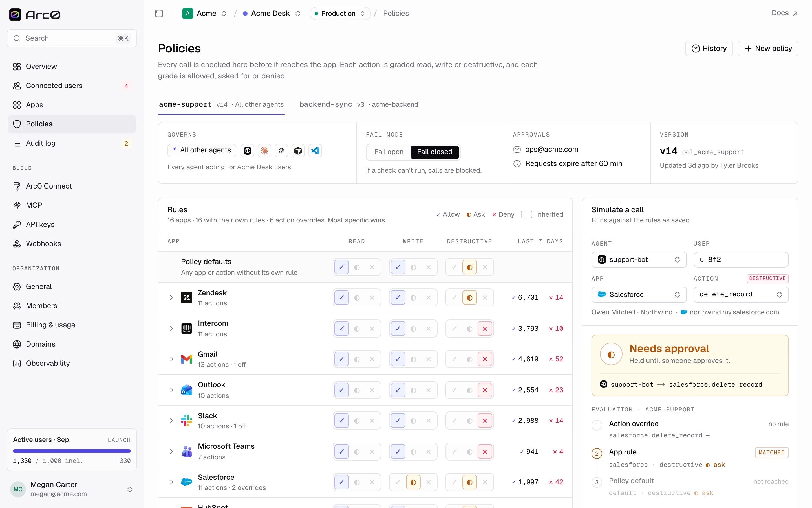The height and width of the screenshot is (508, 812).
Task: Click the Intercom app logo
Action: (187, 329)
